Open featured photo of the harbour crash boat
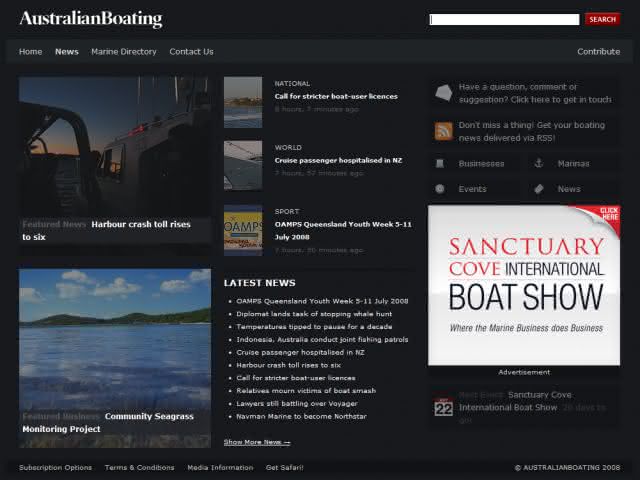This screenshot has width=640, height=480. pyautogui.click(x=115, y=147)
